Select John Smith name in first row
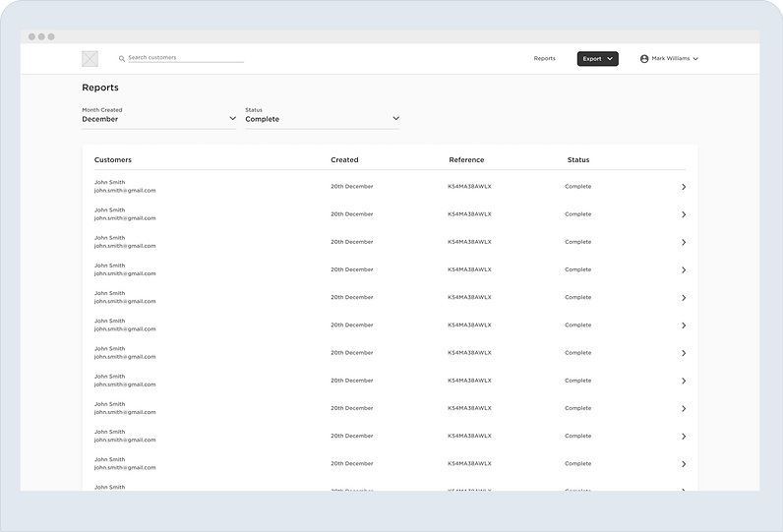This screenshot has height=532, width=783. tap(110, 182)
